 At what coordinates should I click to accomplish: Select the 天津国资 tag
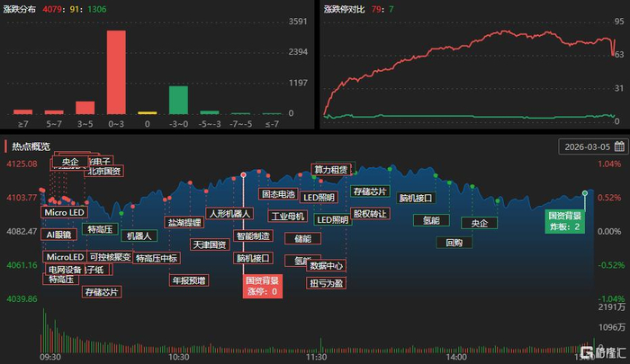point(210,244)
